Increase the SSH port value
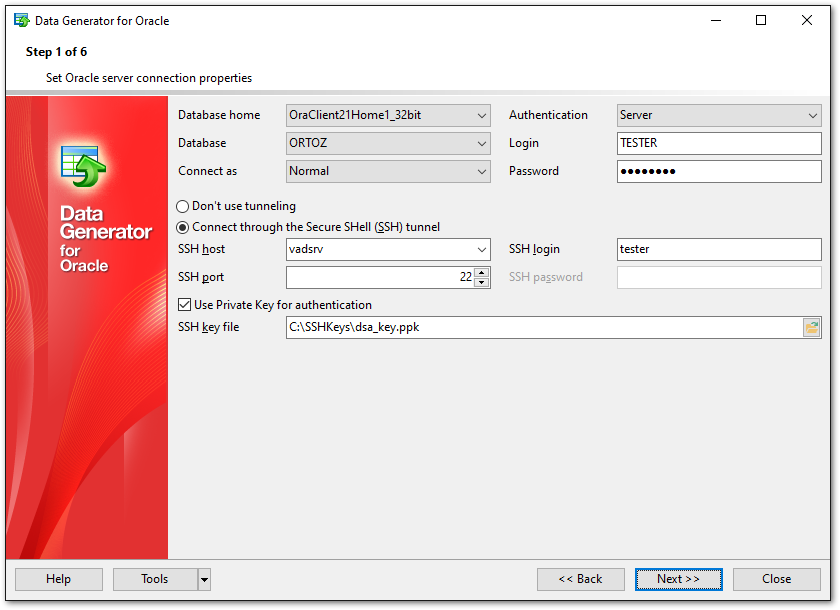 tap(482, 273)
